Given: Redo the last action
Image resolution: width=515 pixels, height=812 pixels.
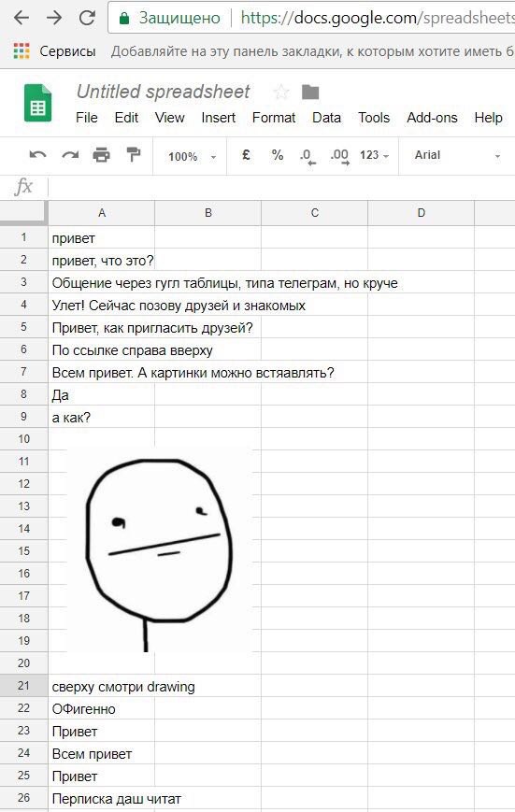Looking at the screenshot, I should point(70,155).
